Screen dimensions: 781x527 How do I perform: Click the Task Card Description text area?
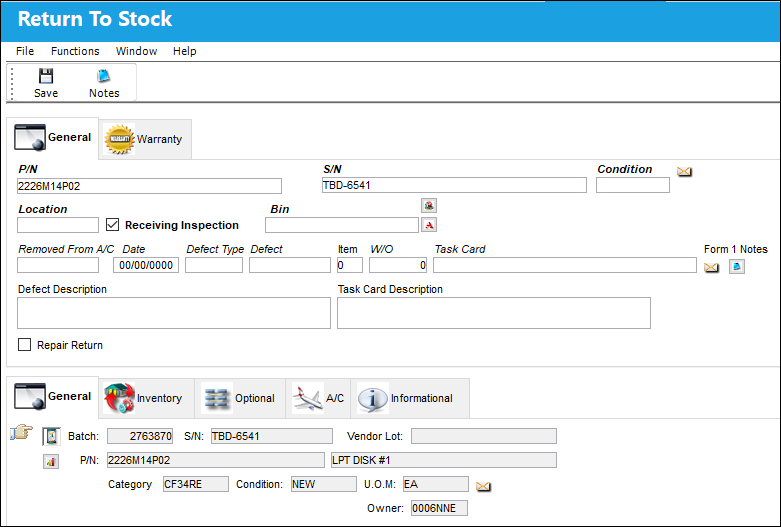[x=494, y=313]
